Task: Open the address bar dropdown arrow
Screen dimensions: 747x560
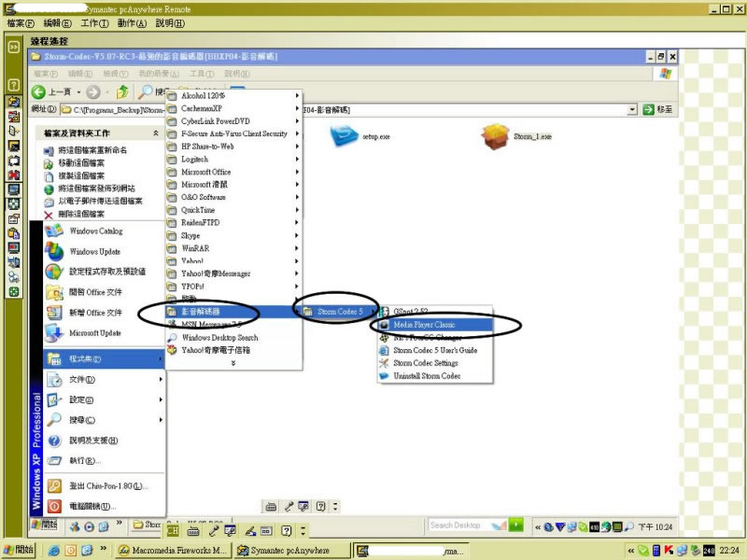Action: coord(632,109)
